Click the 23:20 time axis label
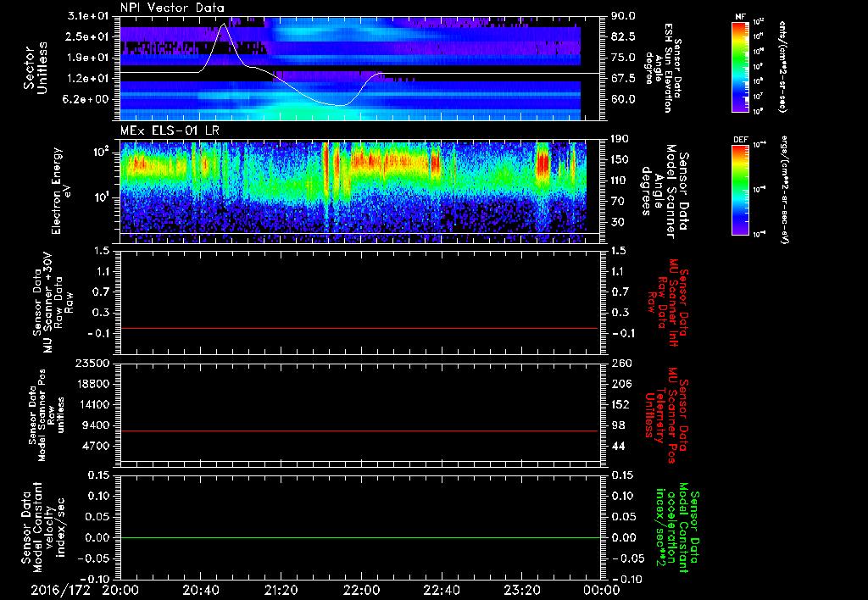Screen dimensions: 868x600 [523, 589]
